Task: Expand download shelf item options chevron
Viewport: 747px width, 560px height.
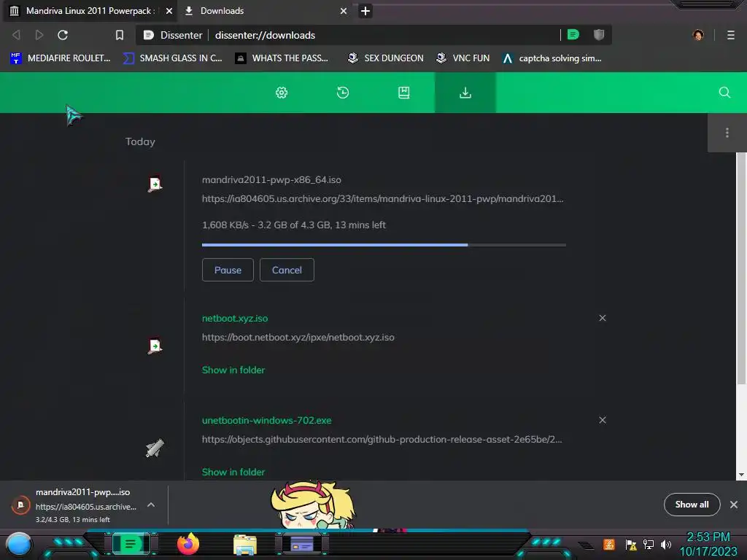Action: pos(151,505)
